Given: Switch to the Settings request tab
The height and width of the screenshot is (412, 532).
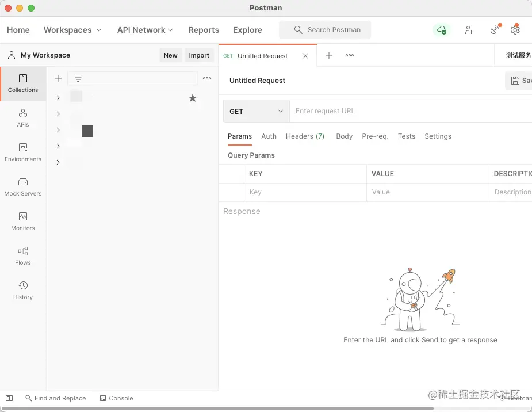Looking at the screenshot, I should [438, 136].
